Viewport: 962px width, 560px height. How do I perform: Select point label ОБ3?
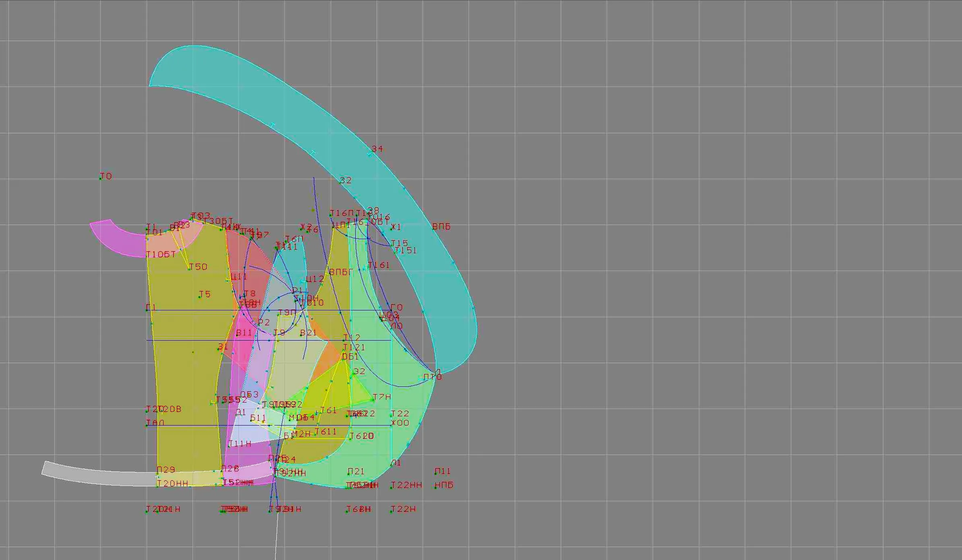(x=250, y=394)
